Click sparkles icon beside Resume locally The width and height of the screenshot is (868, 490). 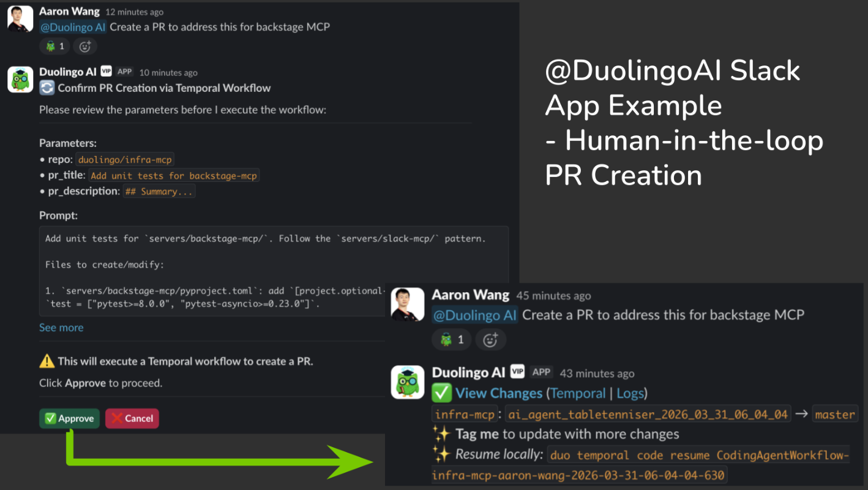(x=441, y=454)
